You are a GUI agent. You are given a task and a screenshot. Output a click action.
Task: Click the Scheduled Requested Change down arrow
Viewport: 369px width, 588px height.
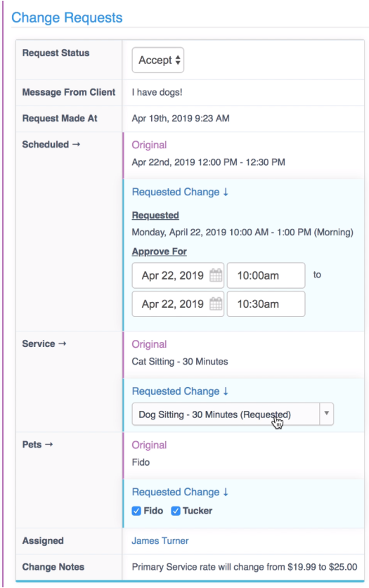pos(226,192)
